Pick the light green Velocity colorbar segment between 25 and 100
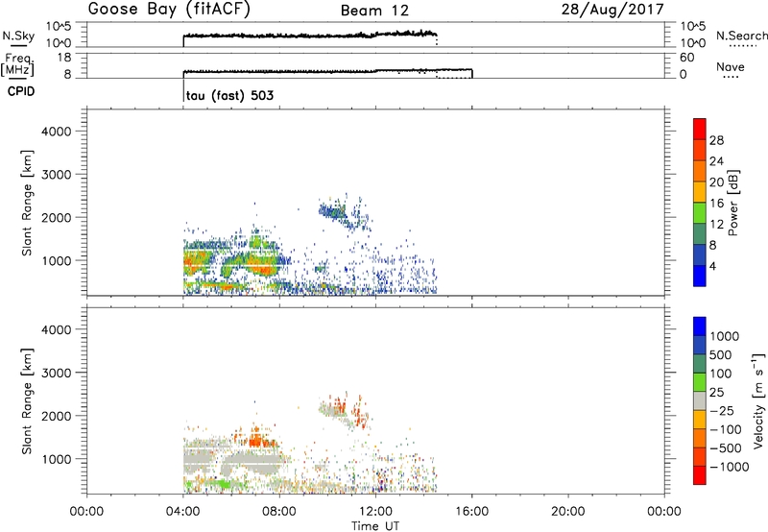Viewport: 768px width, 532px height. click(700, 382)
